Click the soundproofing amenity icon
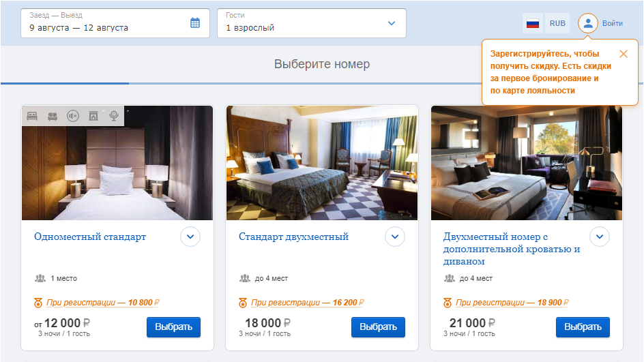 pyautogui.click(x=73, y=116)
